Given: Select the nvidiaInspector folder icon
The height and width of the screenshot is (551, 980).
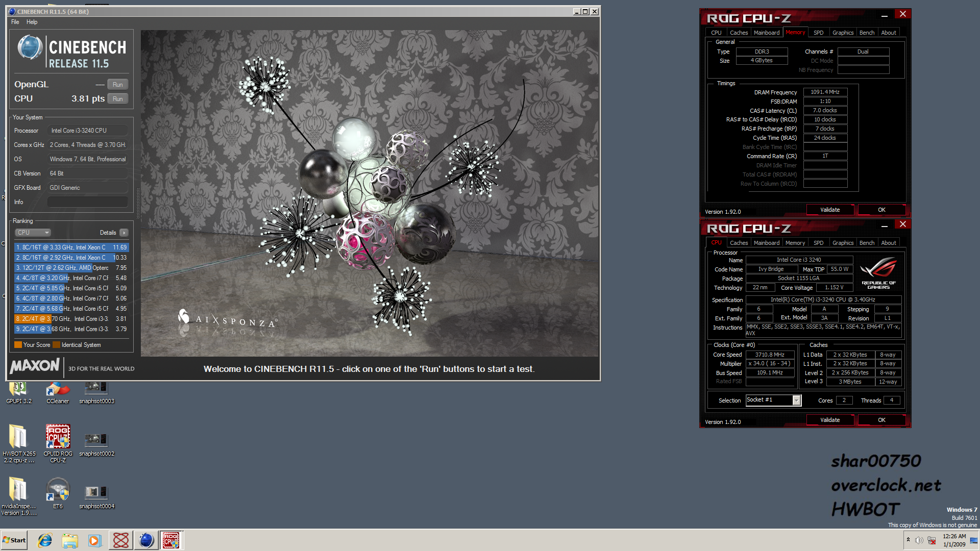Looking at the screenshot, I should 18,496.
